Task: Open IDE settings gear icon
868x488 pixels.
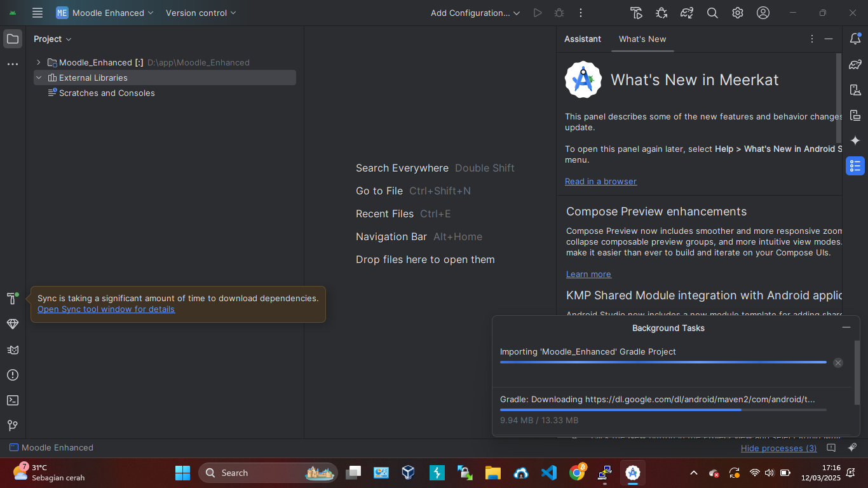Action: pos(738,13)
